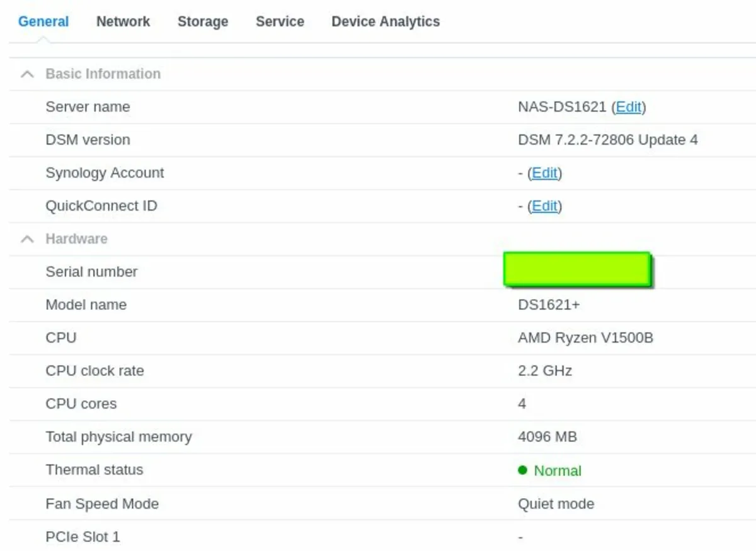
Task: Click the Quiet mode fan speed value
Action: [556, 504]
